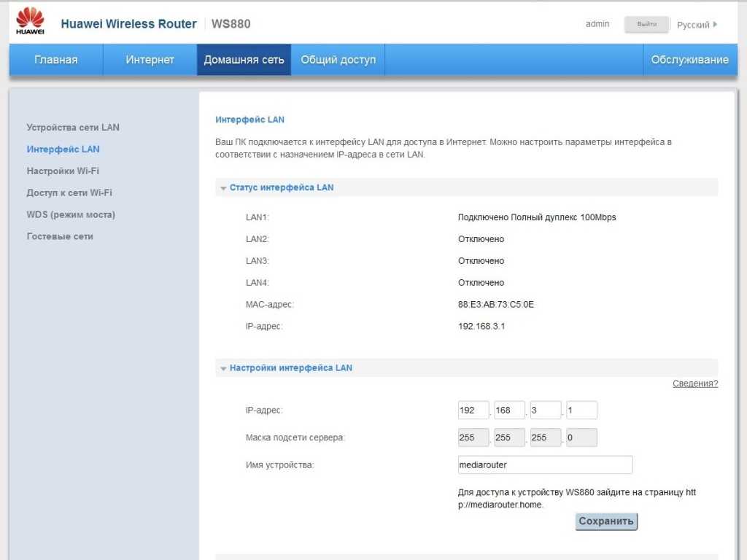The height and width of the screenshot is (560, 747).
Task: Click the Маска подсети сервера label
Action: 295,437
